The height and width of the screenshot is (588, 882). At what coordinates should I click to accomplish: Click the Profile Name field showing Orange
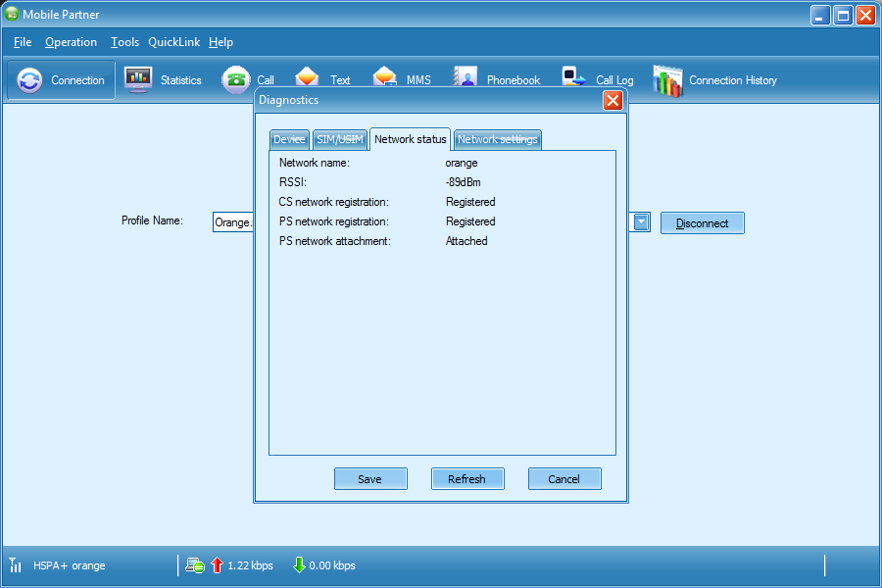(x=233, y=222)
